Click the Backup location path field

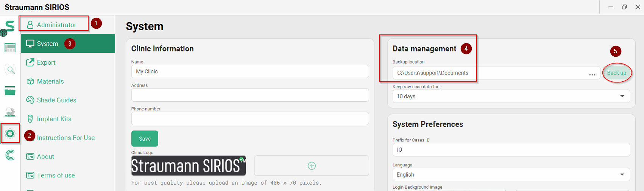[496, 73]
